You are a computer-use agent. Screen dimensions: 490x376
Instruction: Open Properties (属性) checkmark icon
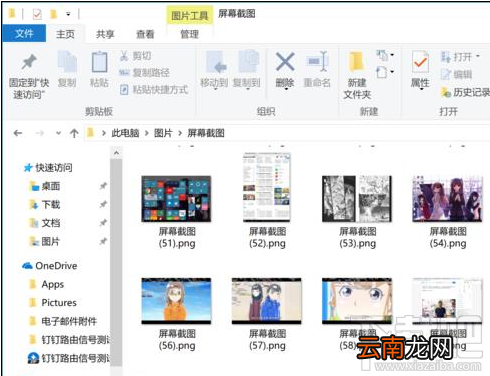420,62
